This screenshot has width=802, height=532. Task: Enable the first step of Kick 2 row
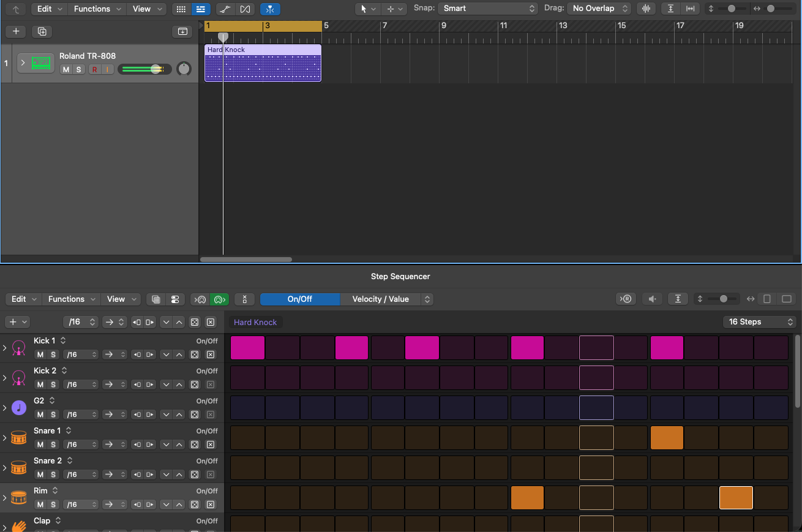click(x=248, y=378)
